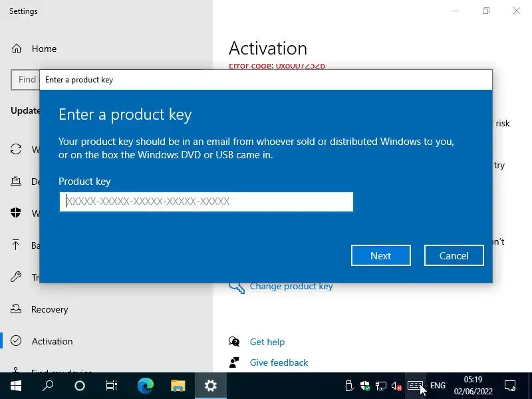Click the network tray icon
Screen dimensions: 532x399
click(380, 386)
